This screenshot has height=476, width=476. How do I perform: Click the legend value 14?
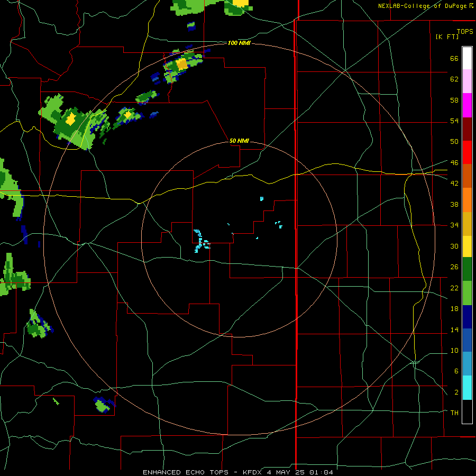(454, 329)
